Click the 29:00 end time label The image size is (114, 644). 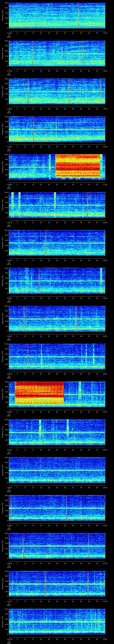(105, 487)
